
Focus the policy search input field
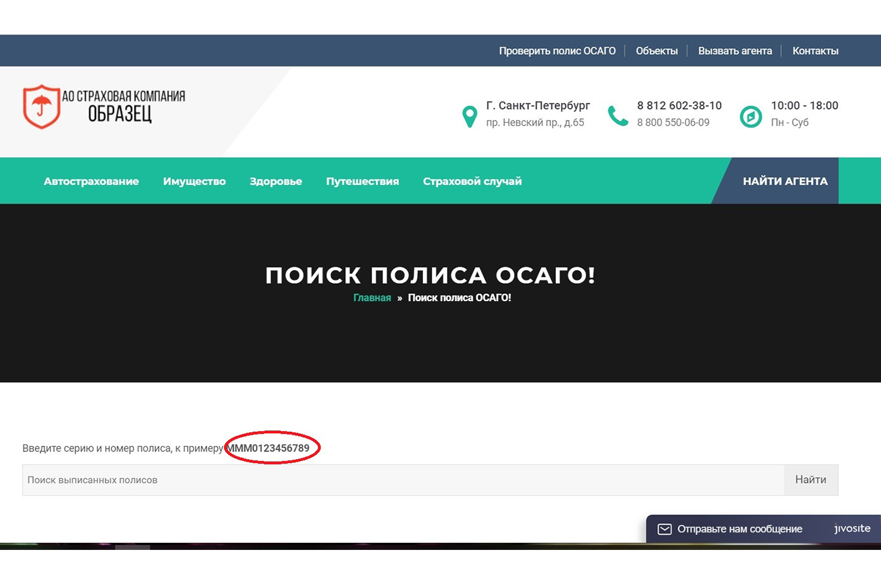pyautogui.click(x=403, y=480)
